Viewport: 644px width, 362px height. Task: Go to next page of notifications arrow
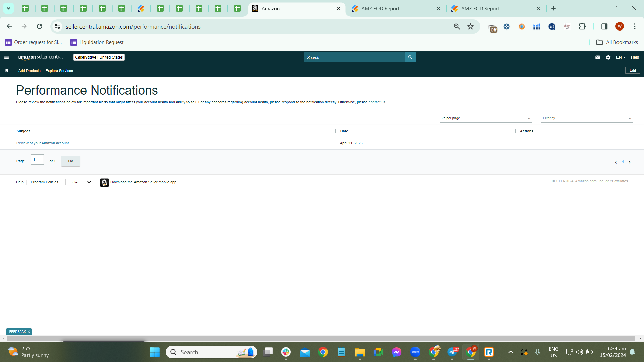(630, 162)
